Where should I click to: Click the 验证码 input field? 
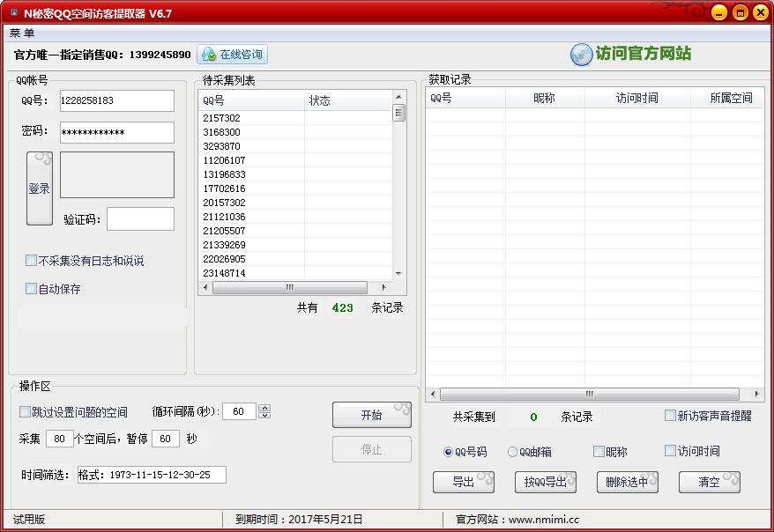coord(141,219)
